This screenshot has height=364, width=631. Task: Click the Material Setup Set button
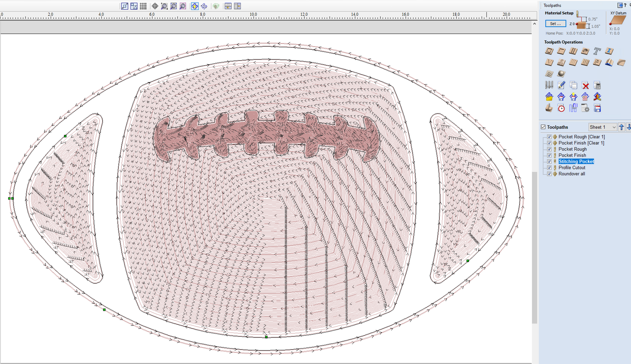pos(555,24)
